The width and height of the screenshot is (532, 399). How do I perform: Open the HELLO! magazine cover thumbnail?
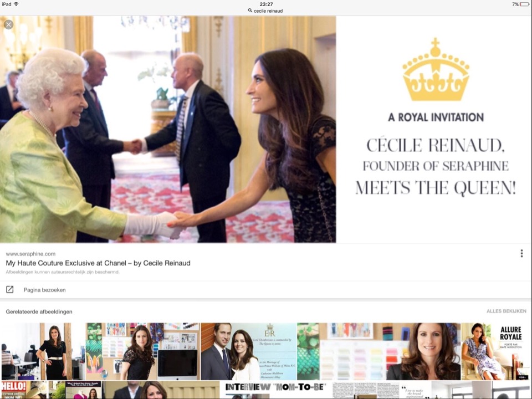(x=24, y=390)
